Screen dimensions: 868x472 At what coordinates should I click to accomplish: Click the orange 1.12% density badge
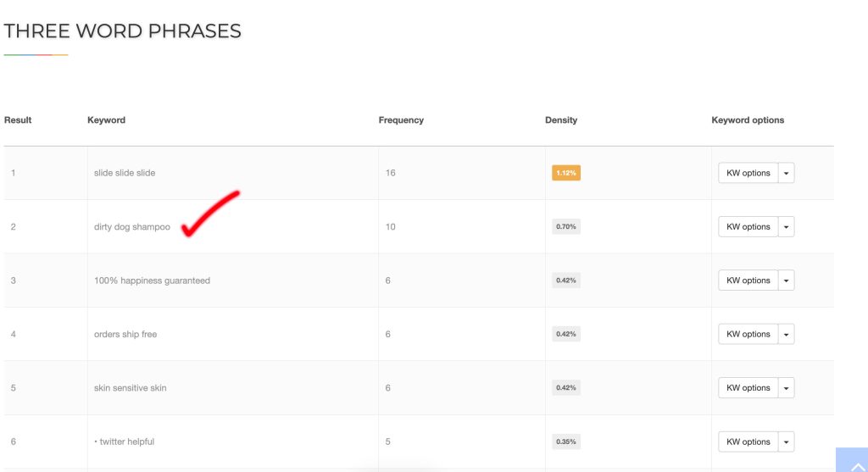tap(565, 173)
